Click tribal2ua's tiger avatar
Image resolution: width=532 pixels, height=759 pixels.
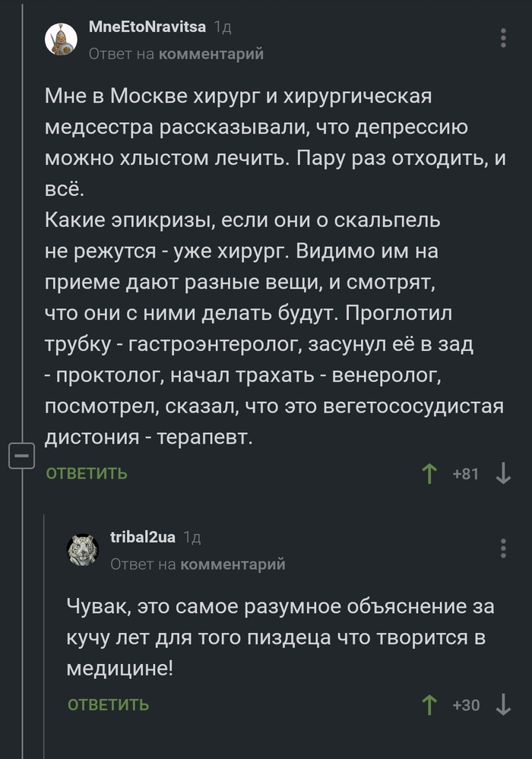point(83,549)
